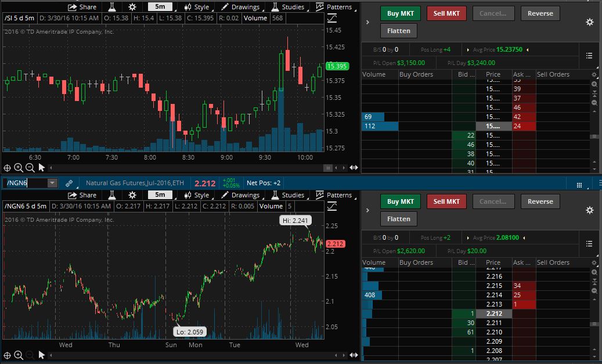Open the top Active Trader settings gear
This screenshot has width=602, height=364.
point(589,22)
